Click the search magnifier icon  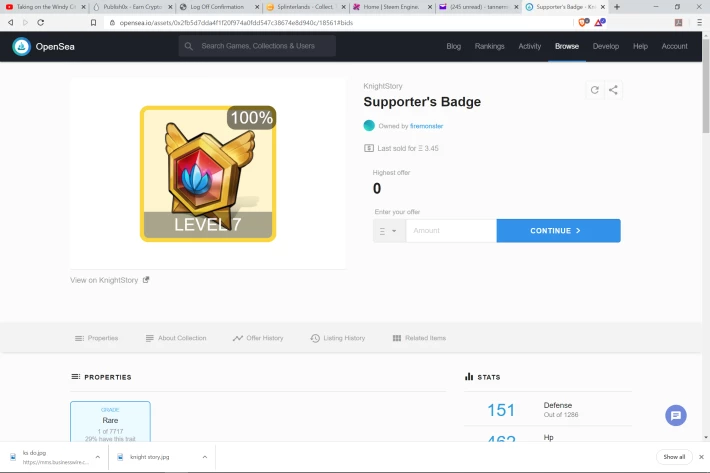click(189, 46)
